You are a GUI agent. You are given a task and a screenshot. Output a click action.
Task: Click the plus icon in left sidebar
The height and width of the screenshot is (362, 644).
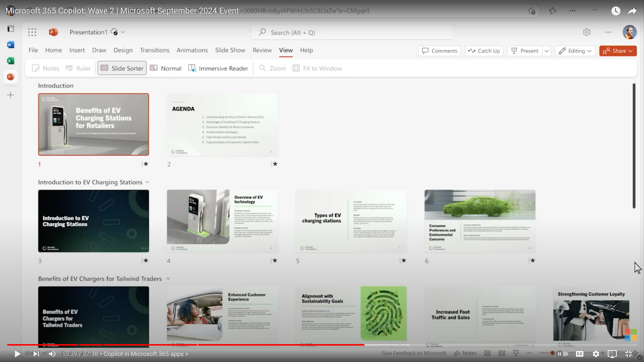pyautogui.click(x=10, y=95)
